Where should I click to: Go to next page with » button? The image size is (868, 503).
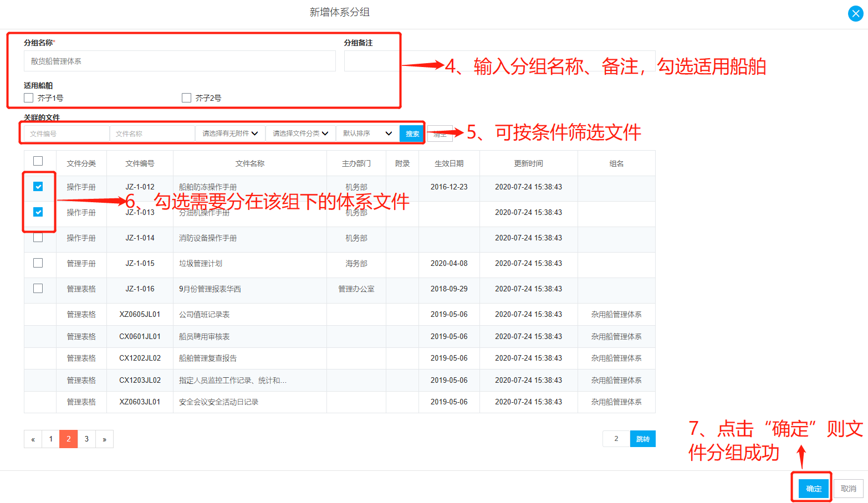pyautogui.click(x=104, y=439)
